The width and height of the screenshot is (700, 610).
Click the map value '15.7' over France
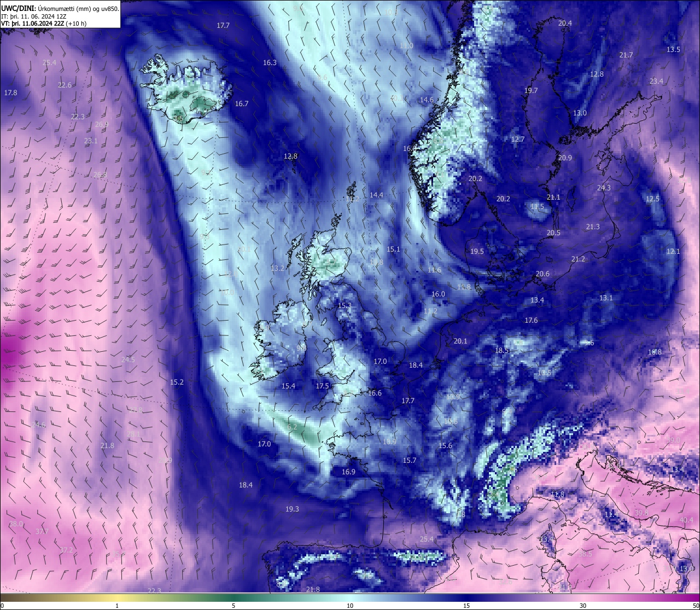click(x=410, y=461)
